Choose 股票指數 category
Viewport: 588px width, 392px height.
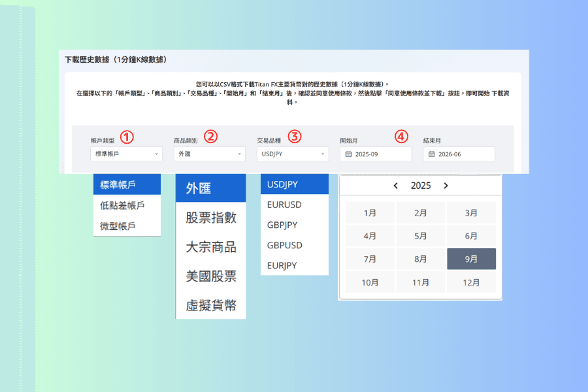pyautogui.click(x=211, y=218)
